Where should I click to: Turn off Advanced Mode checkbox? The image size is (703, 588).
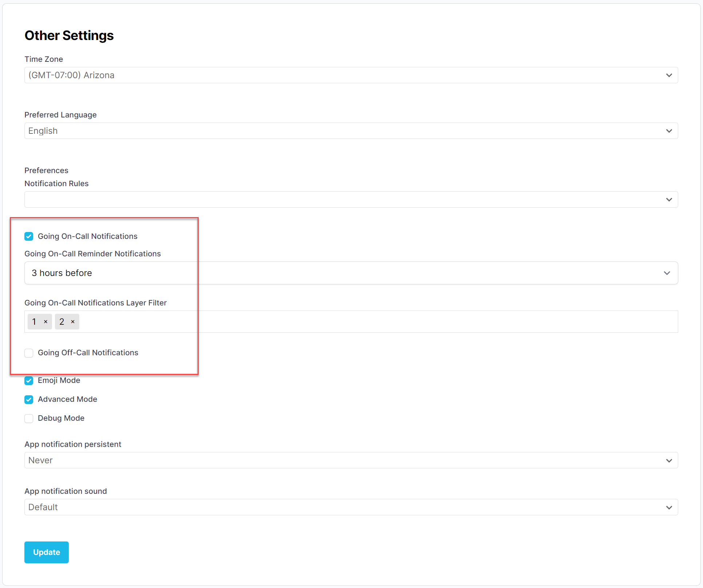tap(29, 400)
